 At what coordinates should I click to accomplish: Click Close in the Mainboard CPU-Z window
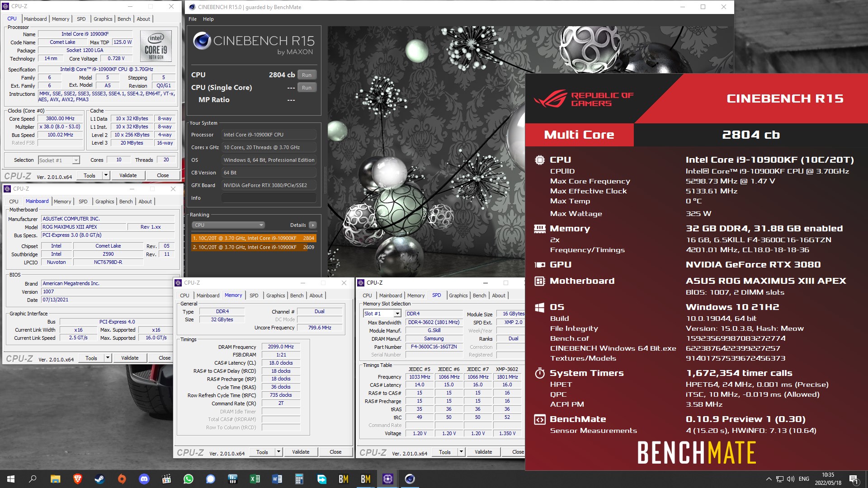pyautogui.click(x=165, y=358)
